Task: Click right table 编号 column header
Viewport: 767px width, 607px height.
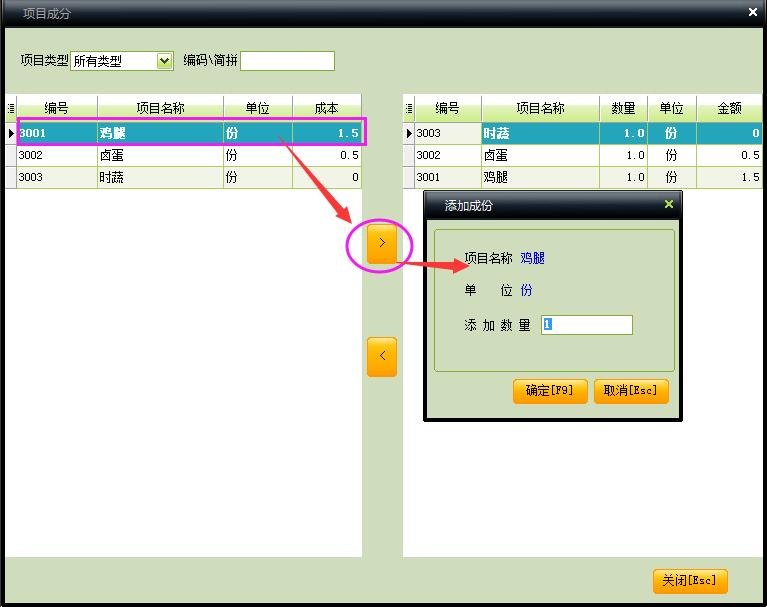Action: [x=448, y=108]
